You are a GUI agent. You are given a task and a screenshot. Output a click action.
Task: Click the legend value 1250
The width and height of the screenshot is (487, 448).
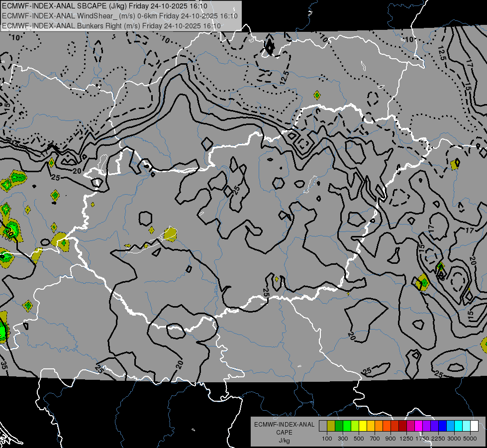(x=406, y=439)
